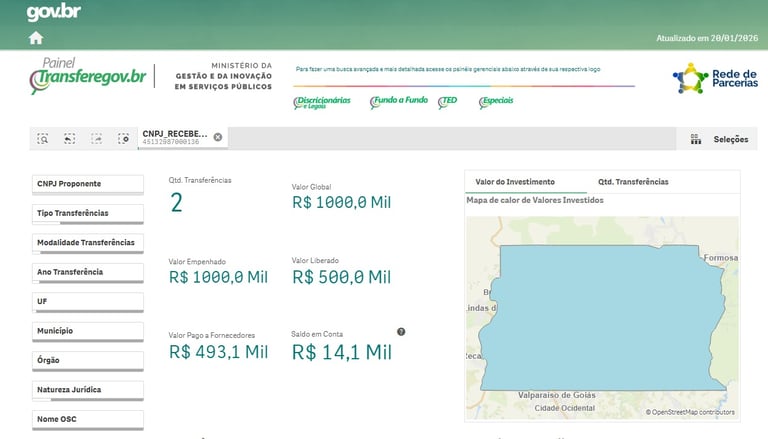The width and height of the screenshot is (768, 439).
Task: Switch to Qtd. Transferências tab
Action: click(x=633, y=182)
